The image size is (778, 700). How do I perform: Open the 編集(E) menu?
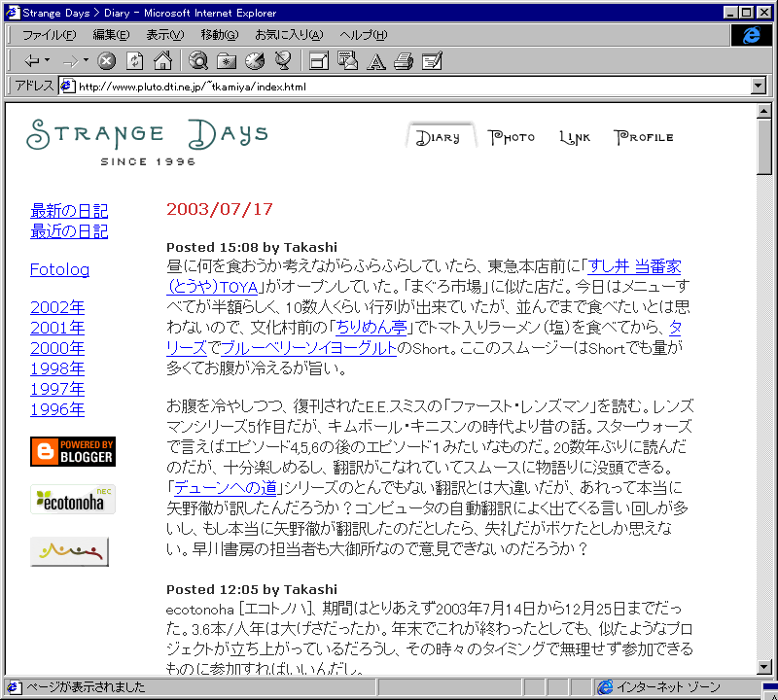pyautogui.click(x=111, y=35)
